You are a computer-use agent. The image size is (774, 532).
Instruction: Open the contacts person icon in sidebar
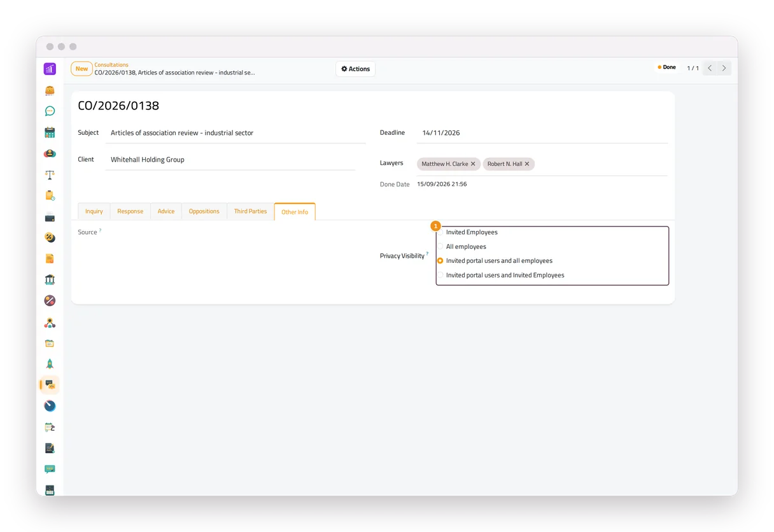[x=50, y=153]
